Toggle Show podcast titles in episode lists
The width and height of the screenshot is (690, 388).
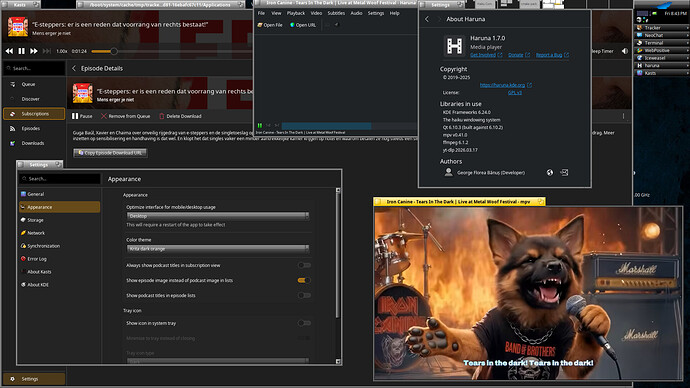(304, 295)
